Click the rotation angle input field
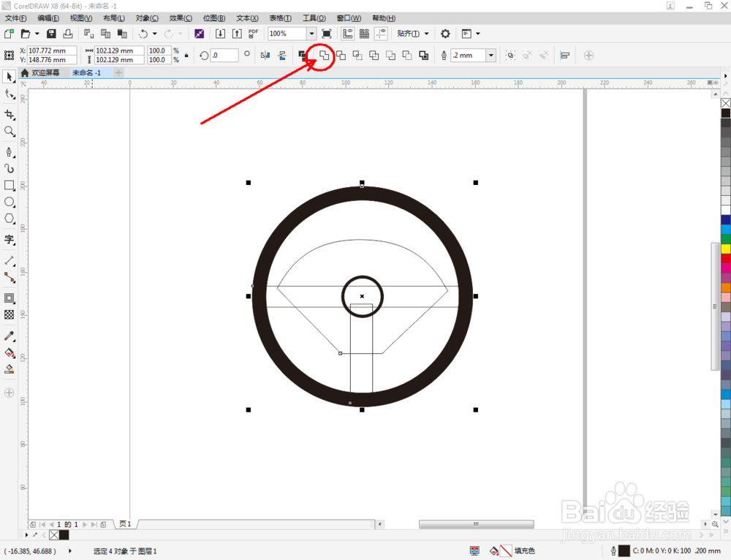Viewport: 731px width, 560px height. click(x=224, y=55)
